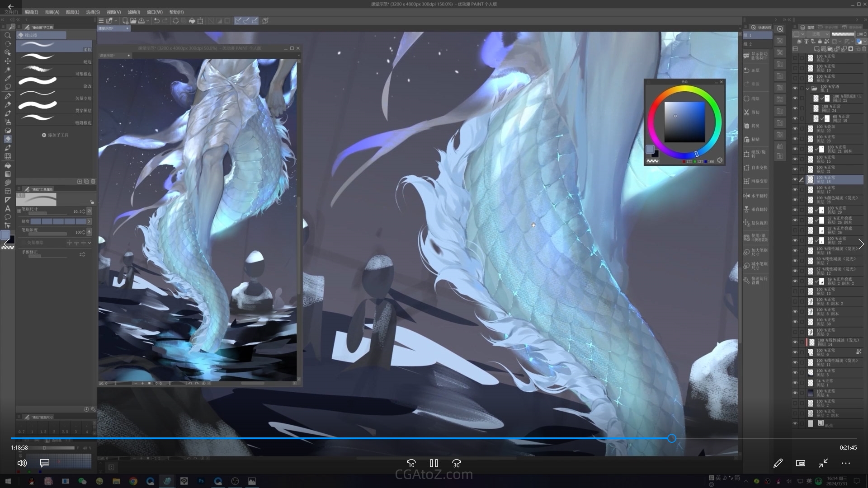The image size is (868, 488).
Task: Open dropdown arrow beside the save icon
Action: [148, 21]
